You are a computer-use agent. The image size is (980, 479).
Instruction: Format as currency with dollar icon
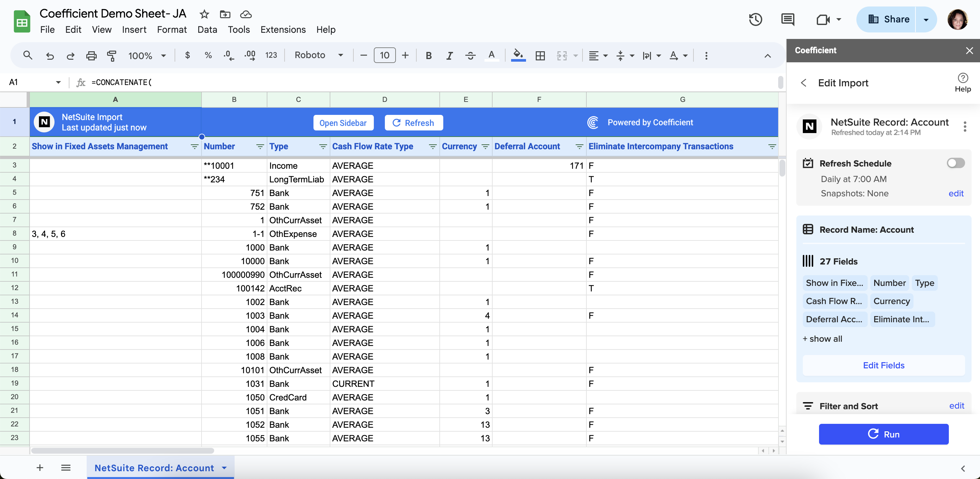point(187,55)
